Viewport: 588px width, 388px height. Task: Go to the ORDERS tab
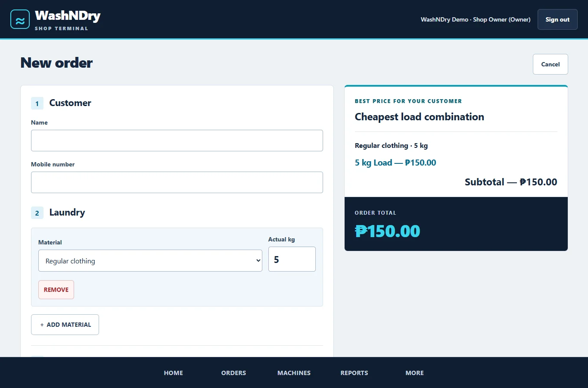click(233, 373)
